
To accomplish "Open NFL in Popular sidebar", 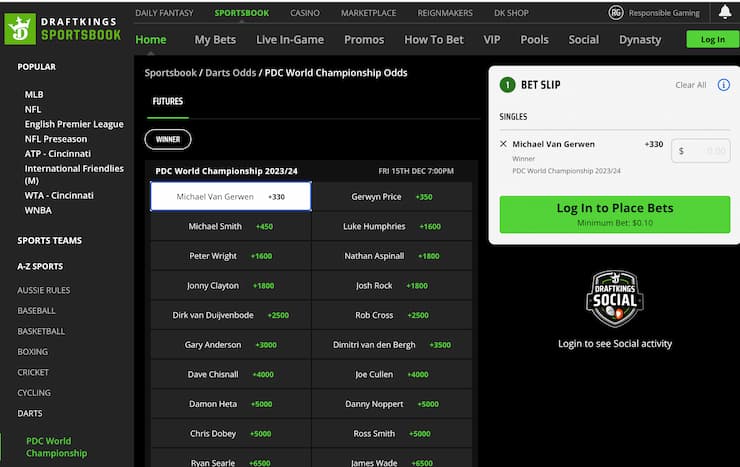I will 33,109.
